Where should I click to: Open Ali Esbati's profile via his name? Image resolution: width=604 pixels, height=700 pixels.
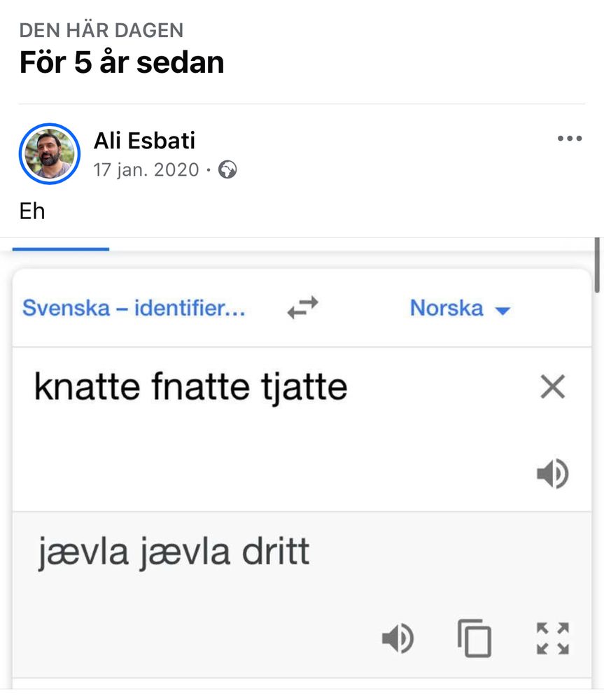click(145, 140)
